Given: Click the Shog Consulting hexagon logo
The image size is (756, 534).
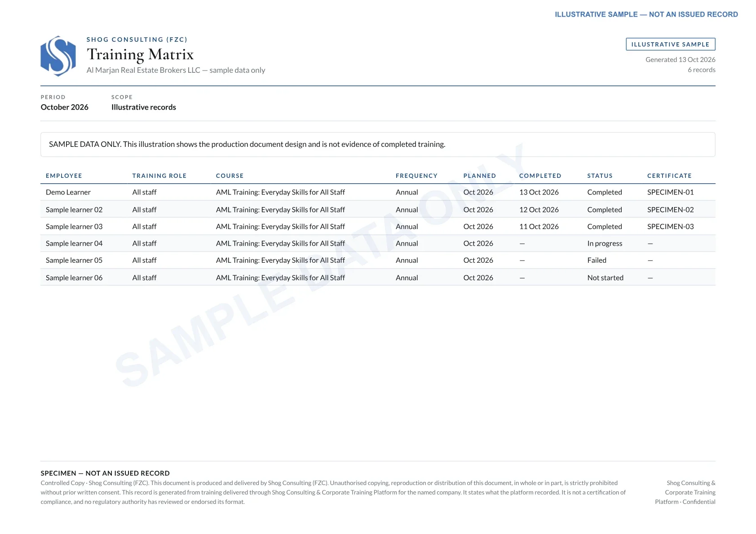Looking at the screenshot, I should pos(58,56).
